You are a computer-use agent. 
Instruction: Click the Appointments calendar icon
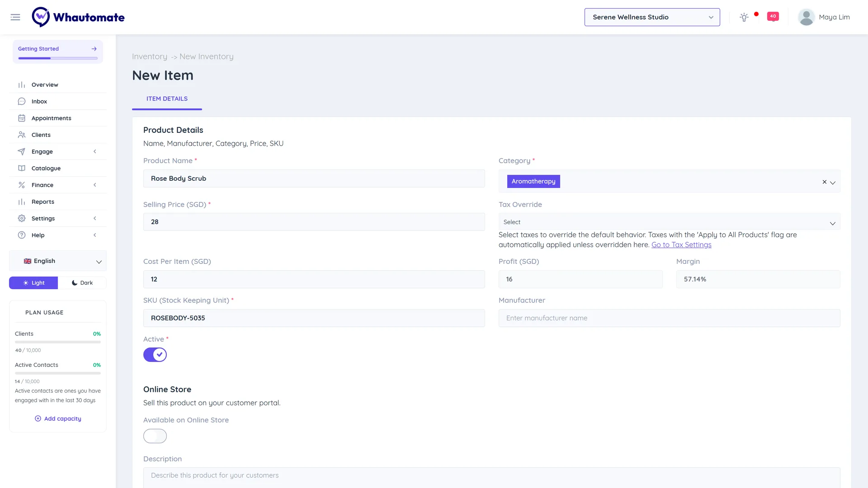[22, 118]
